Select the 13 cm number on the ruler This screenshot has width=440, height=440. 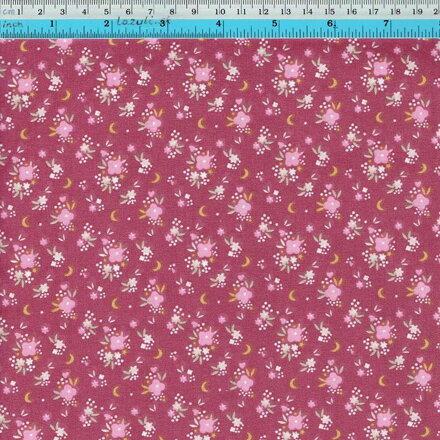[286, 12]
